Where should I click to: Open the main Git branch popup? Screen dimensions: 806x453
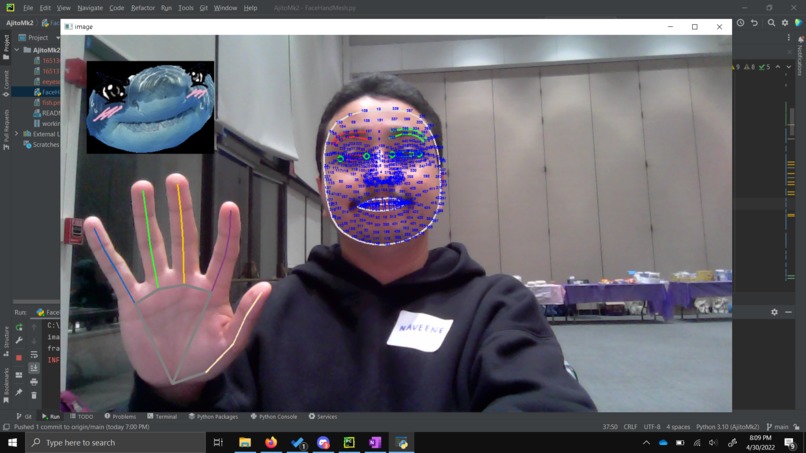coord(777,427)
